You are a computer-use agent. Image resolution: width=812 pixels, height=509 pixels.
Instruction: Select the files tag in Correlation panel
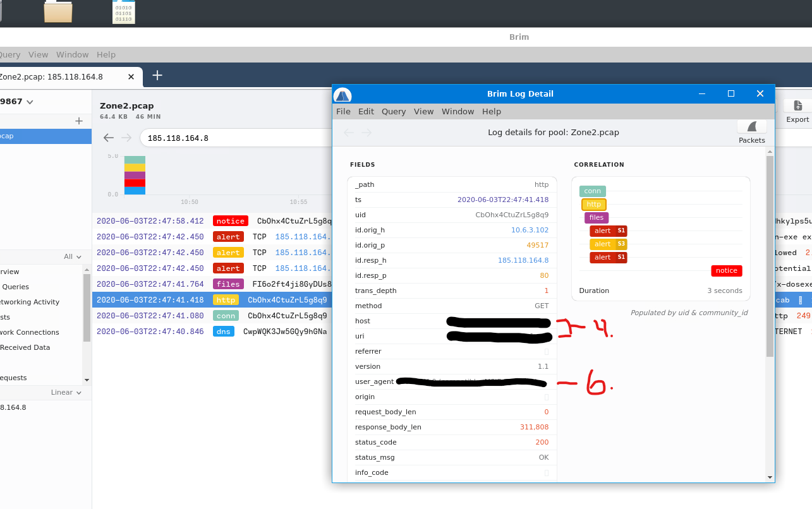pos(597,217)
